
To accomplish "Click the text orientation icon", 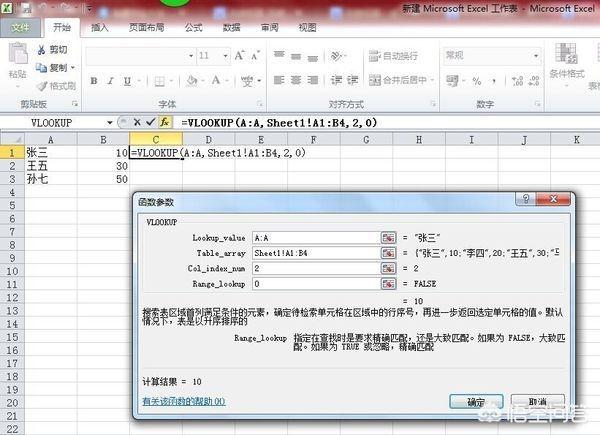I will tap(337, 56).
